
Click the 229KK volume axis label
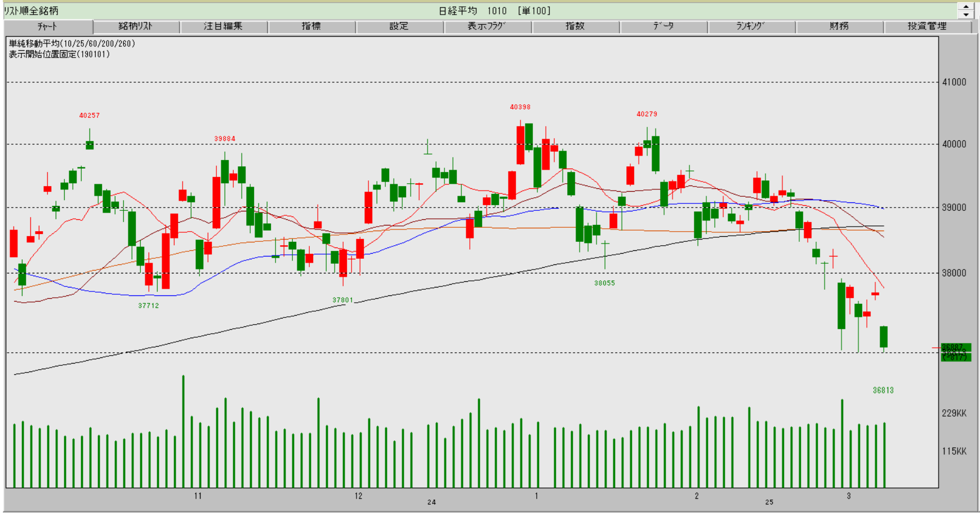point(954,413)
